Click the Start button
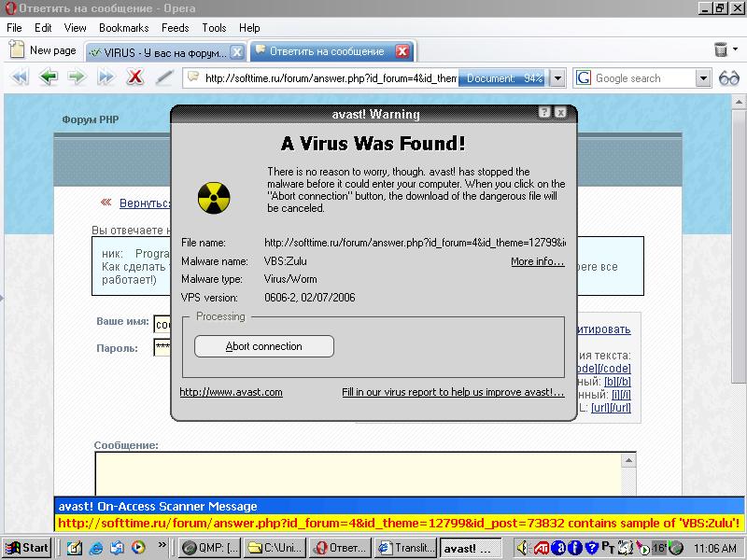Viewport: 747px width, 560px height. click(x=27, y=548)
